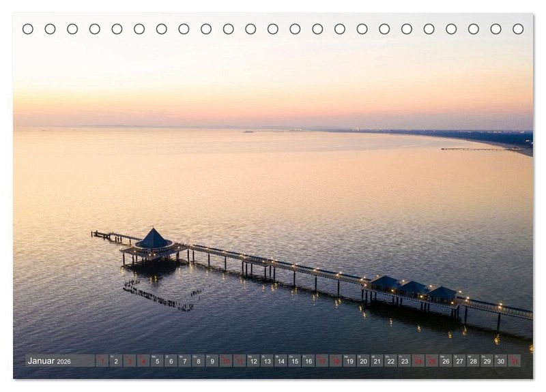This screenshot has width=546, height=392.
Task: Select day 26 in the calendar strip
Action: (446, 361)
